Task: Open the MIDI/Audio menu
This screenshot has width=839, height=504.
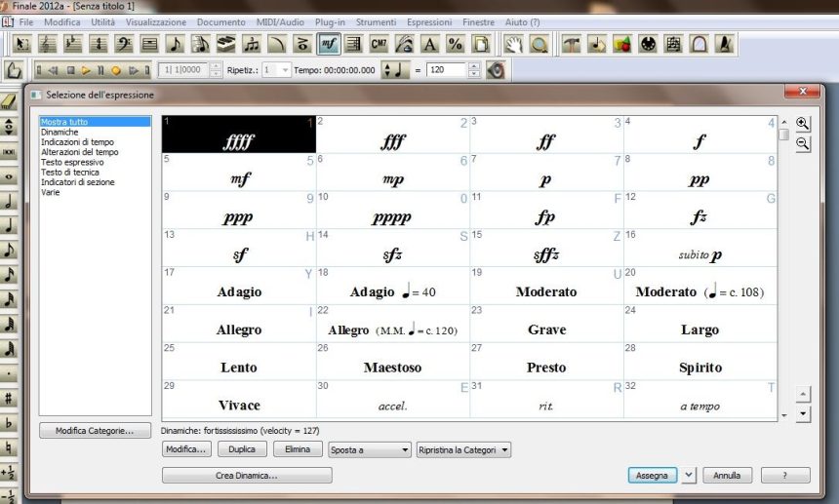Action: click(280, 21)
